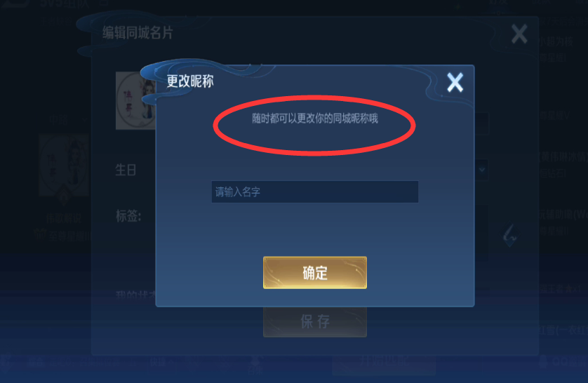This screenshot has width=588, height=383.
Task: Close the 更改昵称 dialog
Action: click(455, 83)
